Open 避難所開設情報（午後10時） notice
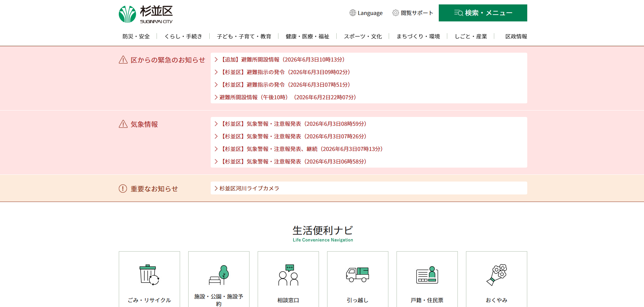644x307 pixels. pyautogui.click(x=288, y=97)
